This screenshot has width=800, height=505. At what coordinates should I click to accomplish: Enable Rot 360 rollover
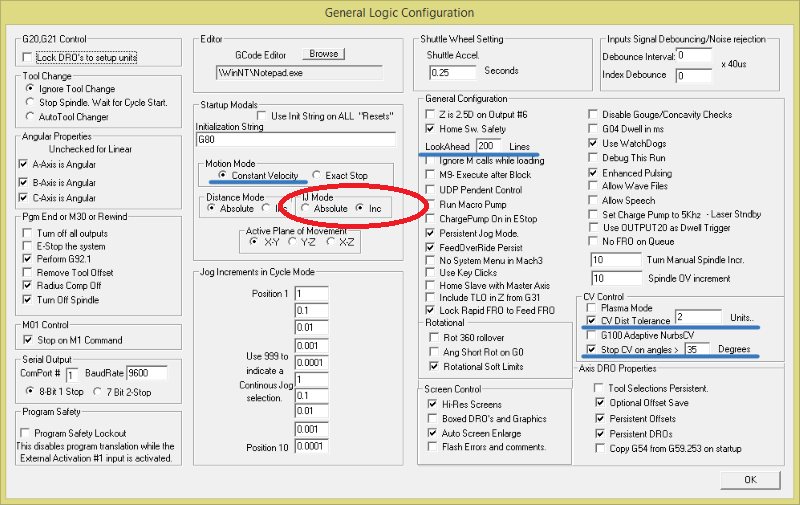point(434,337)
